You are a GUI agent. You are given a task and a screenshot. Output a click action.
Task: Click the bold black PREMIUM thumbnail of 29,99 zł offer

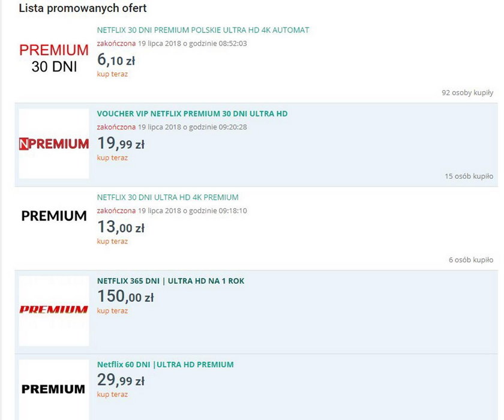[x=54, y=389]
